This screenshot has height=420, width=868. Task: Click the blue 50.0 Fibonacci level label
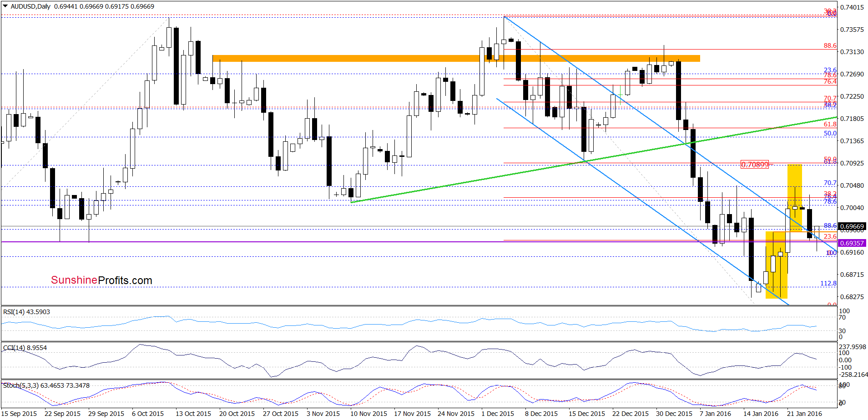tap(830, 133)
